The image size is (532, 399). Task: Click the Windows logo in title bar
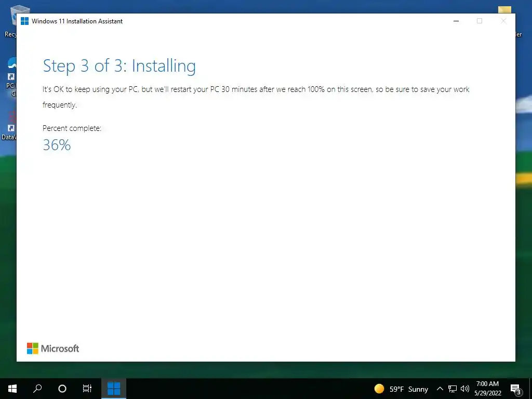(24, 21)
